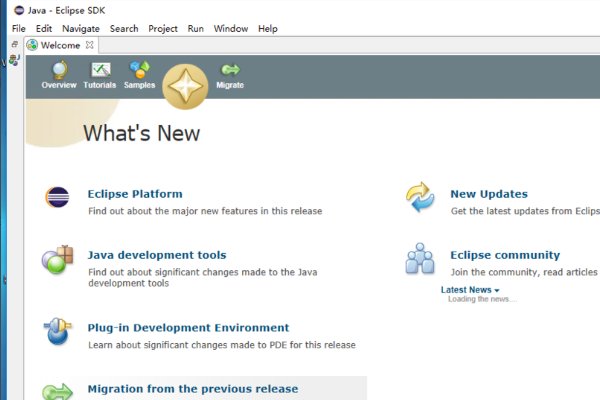The height and width of the screenshot is (400, 600).
Task: Follow Migration from the previous release link
Action: coord(193,389)
